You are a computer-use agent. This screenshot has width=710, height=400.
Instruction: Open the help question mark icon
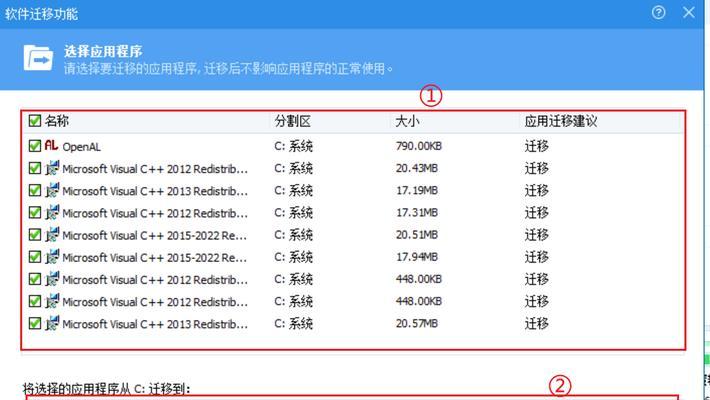(x=658, y=12)
